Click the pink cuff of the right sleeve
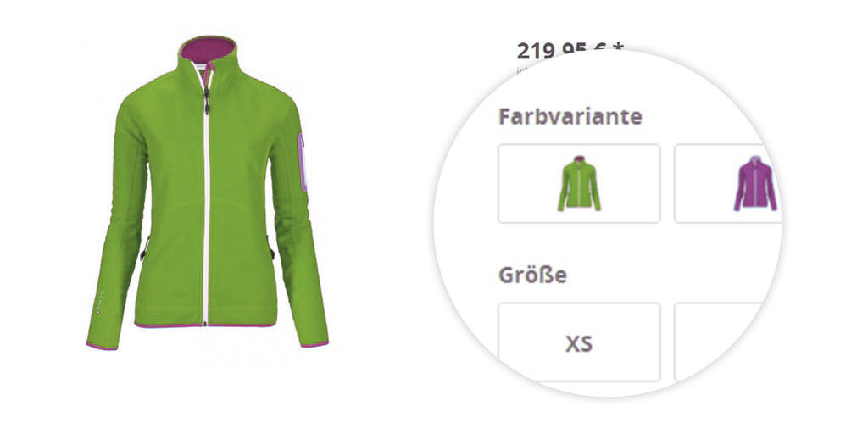Screen dimensions: 868x434 click(314, 344)
